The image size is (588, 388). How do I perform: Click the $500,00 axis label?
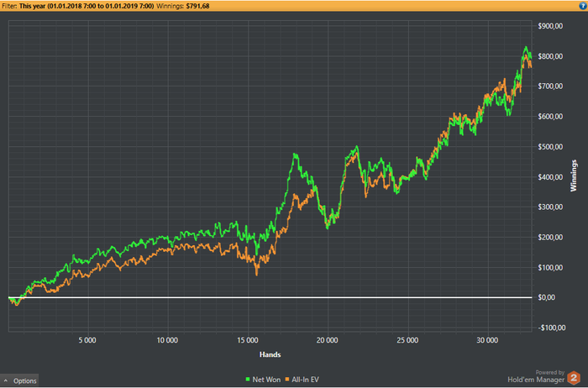coord(550,147)
